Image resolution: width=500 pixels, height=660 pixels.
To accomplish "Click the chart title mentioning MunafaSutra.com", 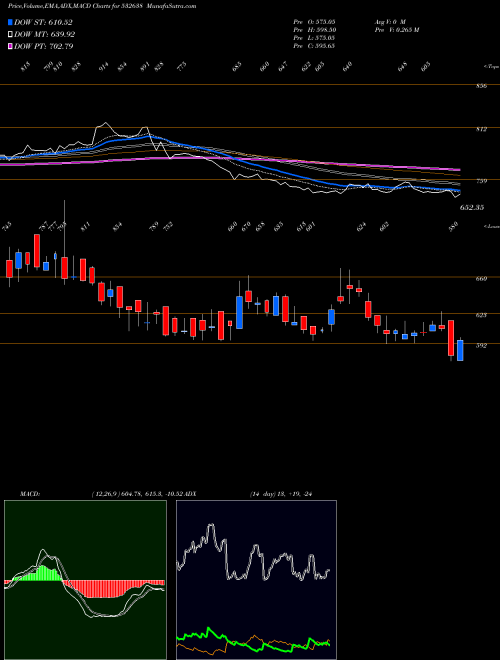I will pyautogui.click(x=102, y=6).
